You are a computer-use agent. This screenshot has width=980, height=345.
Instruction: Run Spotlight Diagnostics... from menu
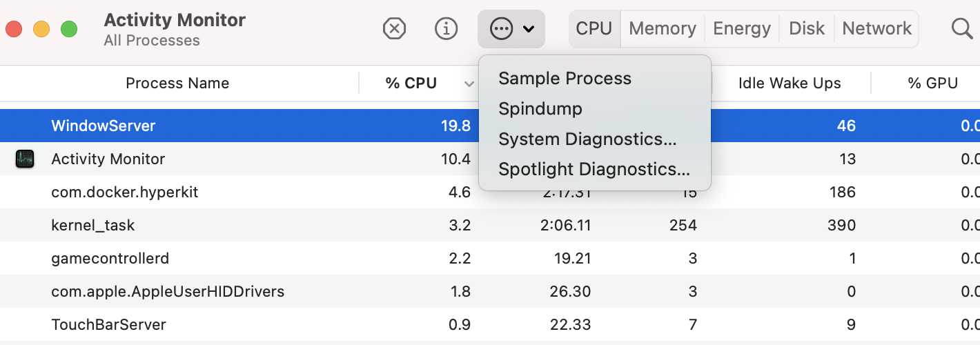pos(594,170)
